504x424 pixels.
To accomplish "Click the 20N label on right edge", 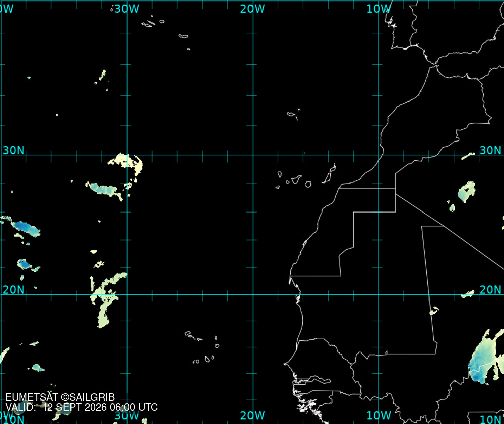I will point(490,290).
